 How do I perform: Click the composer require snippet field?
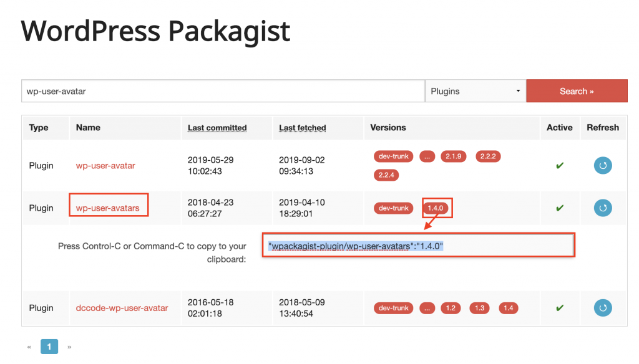[419, 246]
